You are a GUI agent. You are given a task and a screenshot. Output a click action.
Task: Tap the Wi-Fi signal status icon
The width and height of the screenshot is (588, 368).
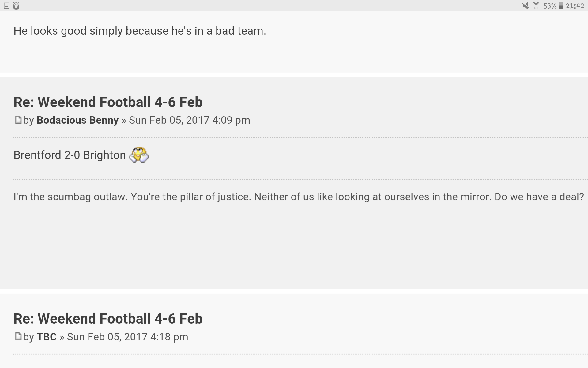tap(536, 6)
